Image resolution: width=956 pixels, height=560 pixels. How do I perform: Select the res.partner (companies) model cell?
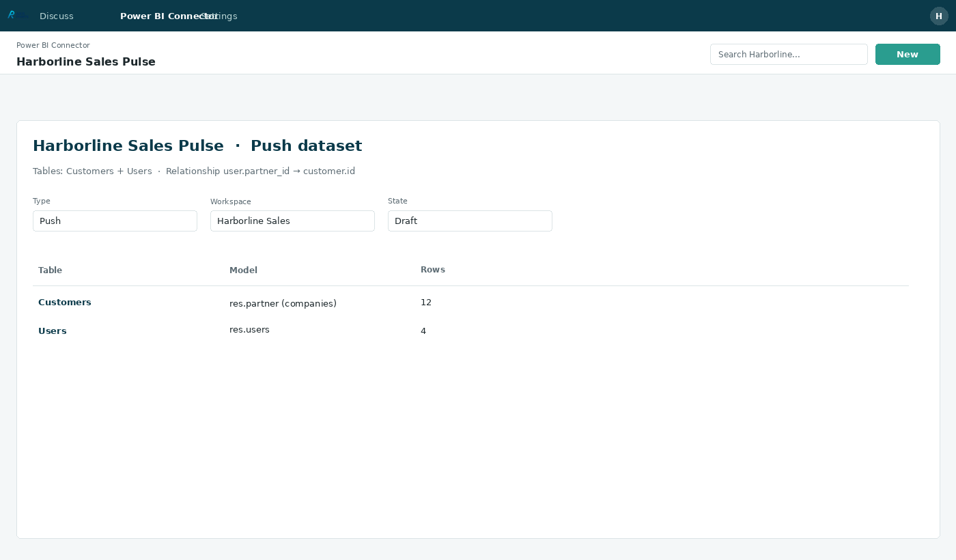pos(283,303)
